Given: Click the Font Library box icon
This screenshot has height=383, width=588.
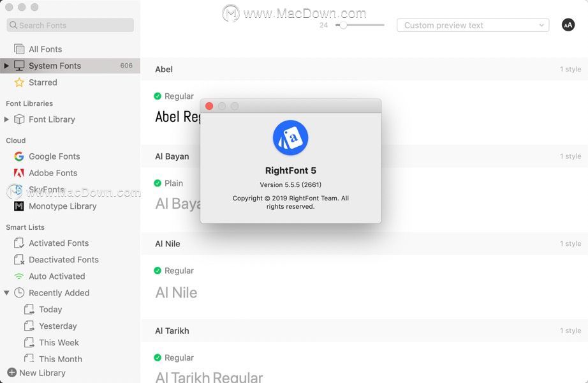Looking at the screenshot, I should click(19, 119).
